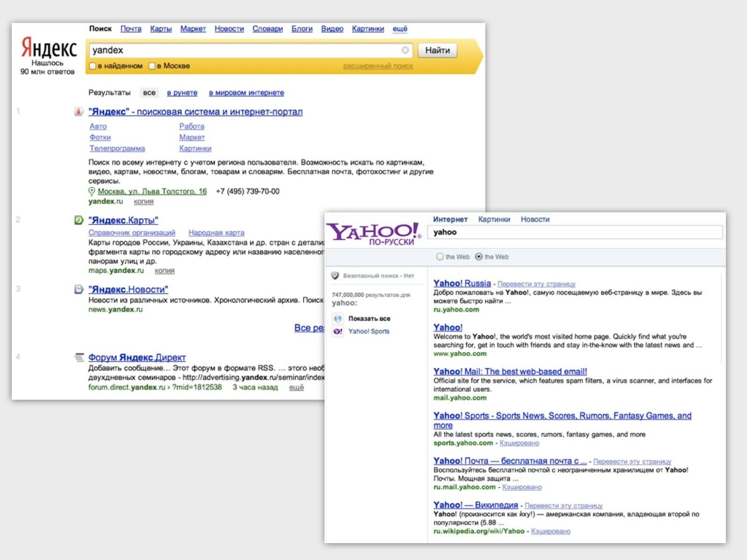Click the map pin icon near Москва address
Image resolution: width=747 pixels, height=560 pixels.
coord(92,191)
